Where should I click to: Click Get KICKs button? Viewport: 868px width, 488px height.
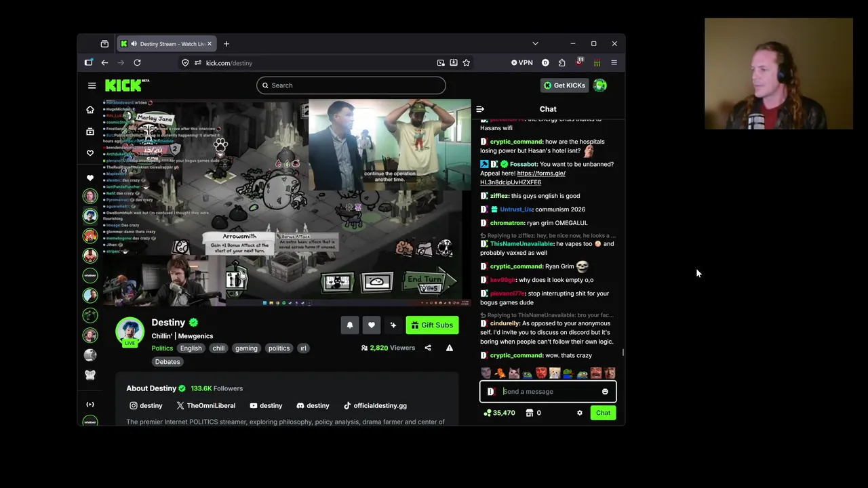pyautogui.click(x=564, y=85)
